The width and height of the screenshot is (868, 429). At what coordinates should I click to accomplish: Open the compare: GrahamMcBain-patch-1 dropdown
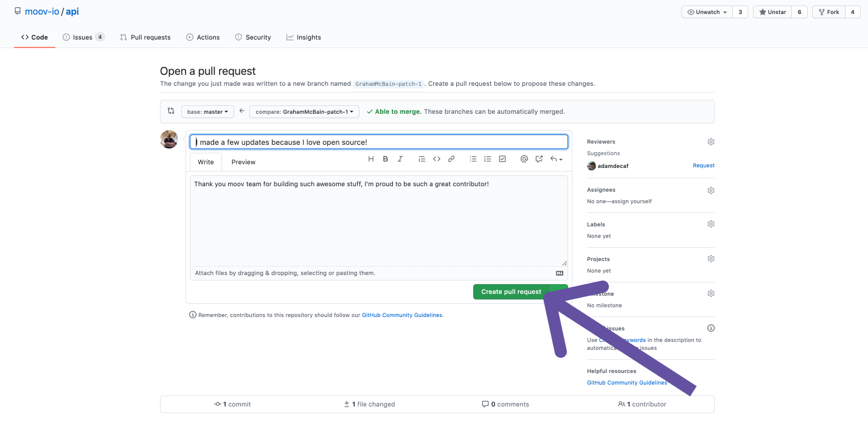tap(304, 112)
